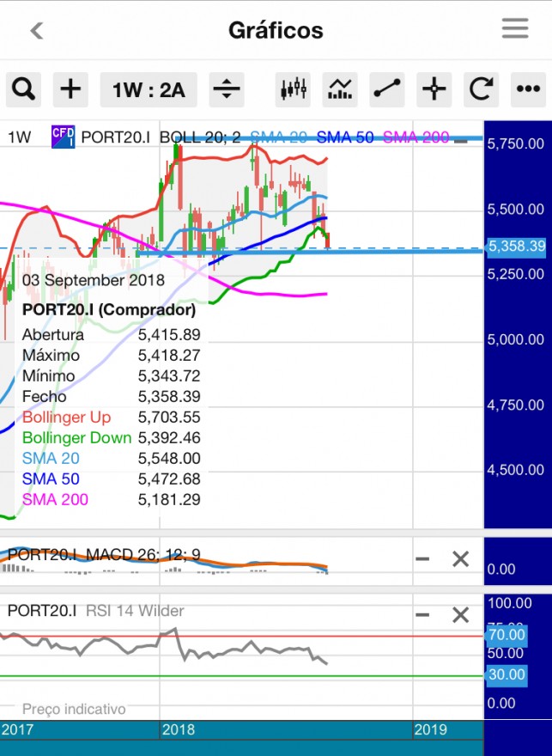Tap the SMA 50 legend label
The height and width of the screenshot is (756, 552).
(345, 137)
